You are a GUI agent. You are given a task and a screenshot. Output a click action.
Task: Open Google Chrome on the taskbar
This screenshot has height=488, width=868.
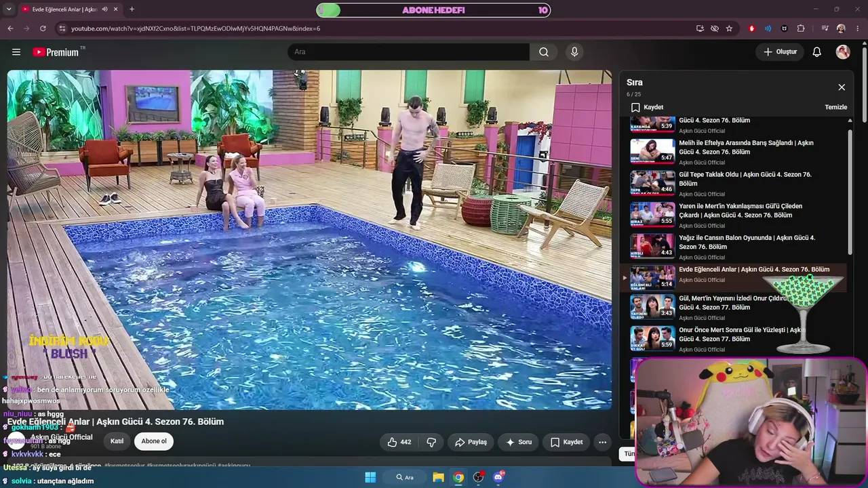[458, 477]
